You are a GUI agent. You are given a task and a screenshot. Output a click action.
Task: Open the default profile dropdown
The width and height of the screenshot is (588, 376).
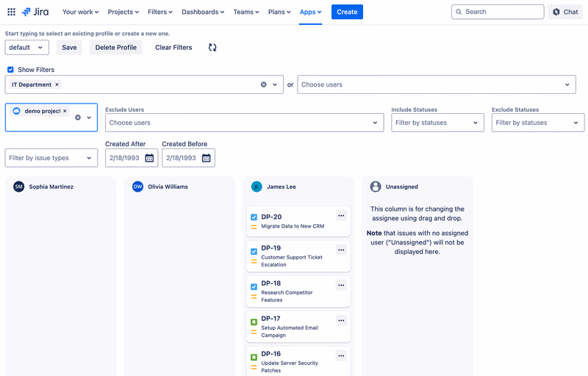pyautogui.click(x=26, y=47)
